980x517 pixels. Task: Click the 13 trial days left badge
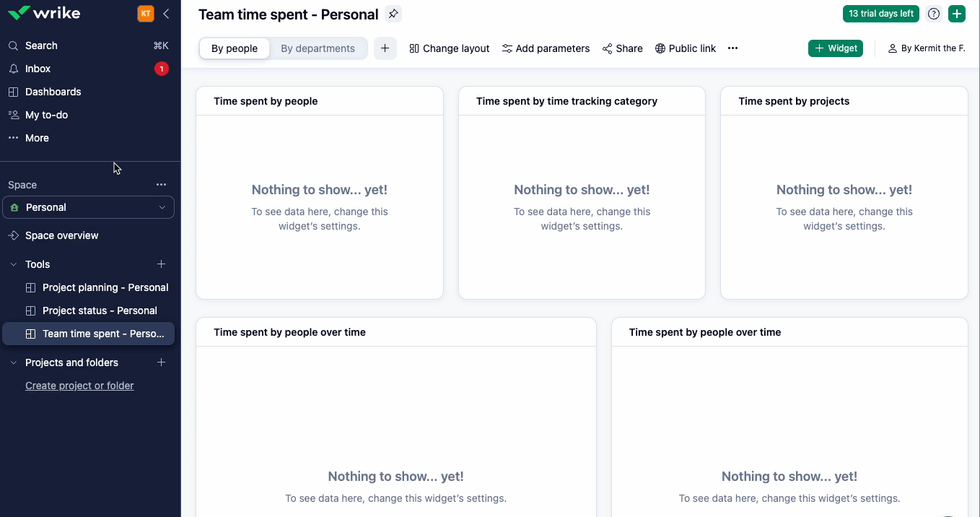(881, 14)
